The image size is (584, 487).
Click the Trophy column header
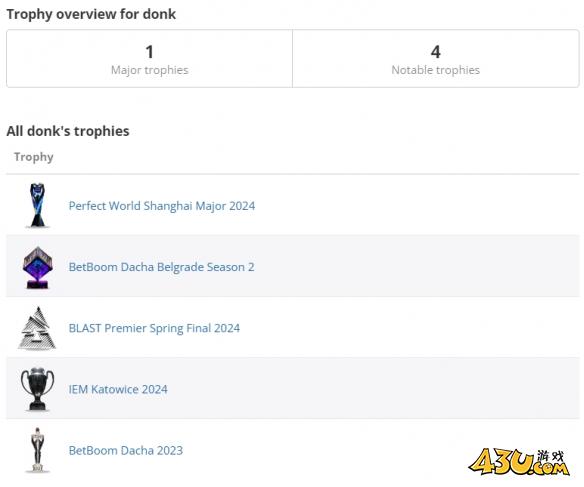coord(34,157)
